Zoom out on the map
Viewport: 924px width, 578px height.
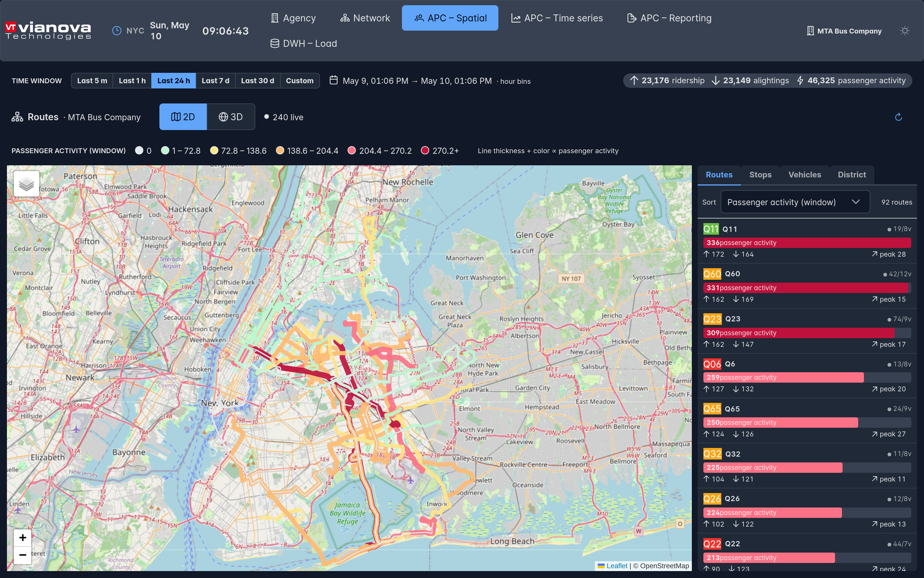(x=23, y=555)
